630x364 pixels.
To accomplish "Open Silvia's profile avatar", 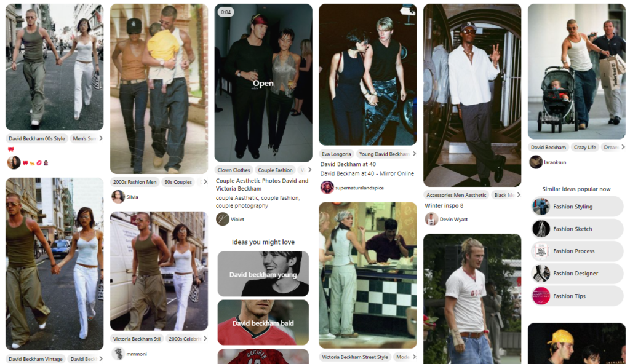I will [x=118, y=197].
